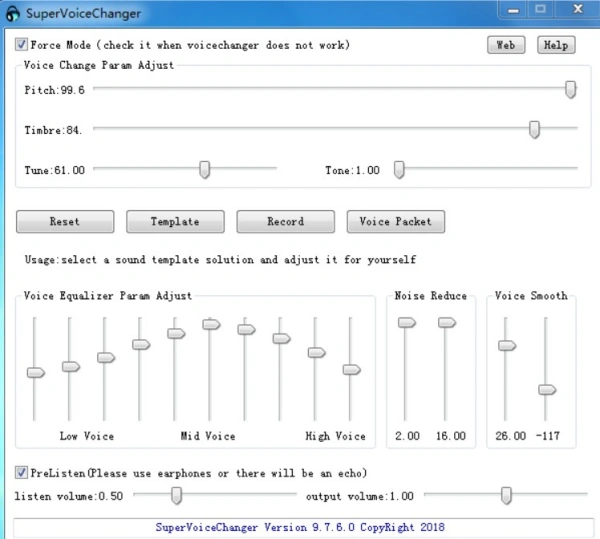The height and width of the screenshot is (539, 600).
Task: Click the Voice Smooth slider showing 26.00
Action: coord(507,346)
